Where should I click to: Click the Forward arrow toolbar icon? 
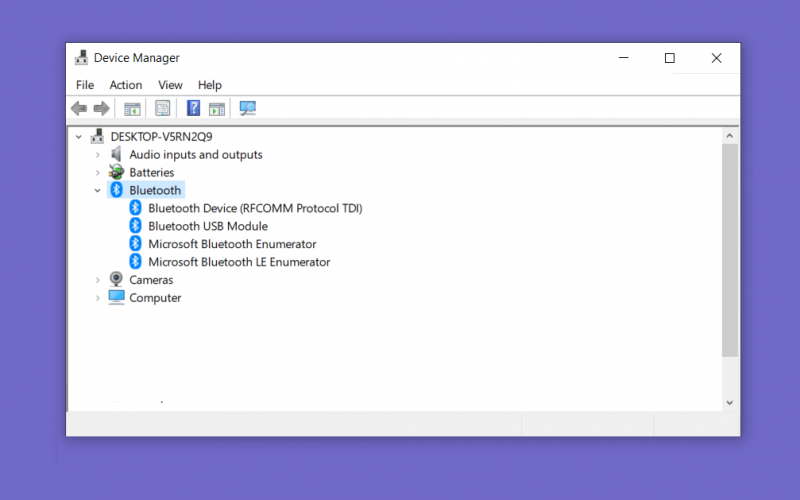[x=102, y=108]
